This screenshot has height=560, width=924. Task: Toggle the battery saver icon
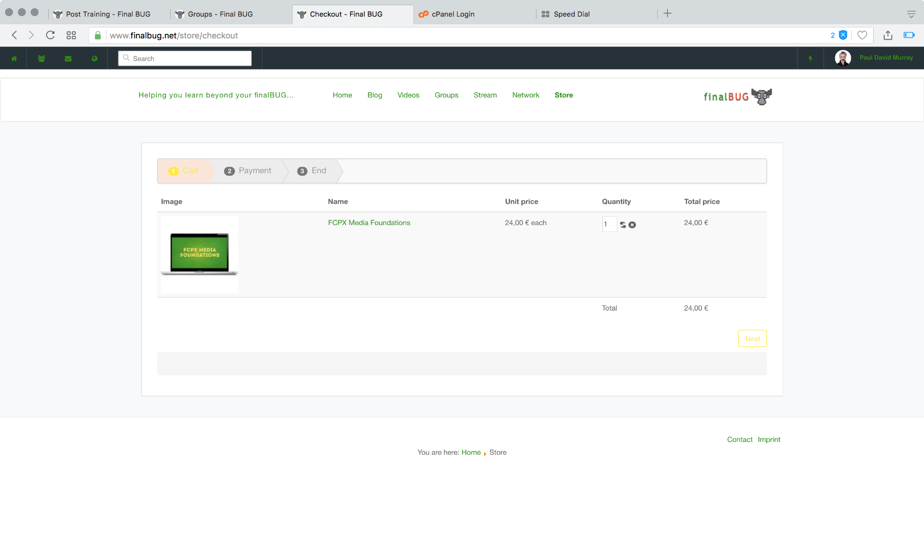pyautogui.click(x=909, y=35)
